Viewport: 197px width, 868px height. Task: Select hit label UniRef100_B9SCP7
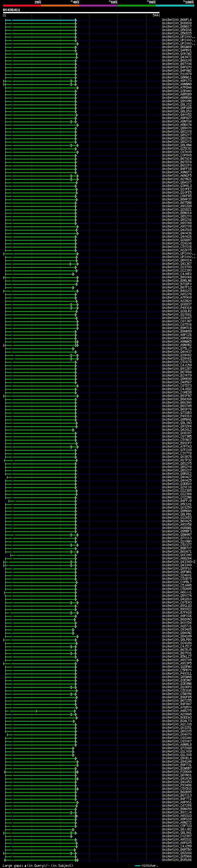176,443
